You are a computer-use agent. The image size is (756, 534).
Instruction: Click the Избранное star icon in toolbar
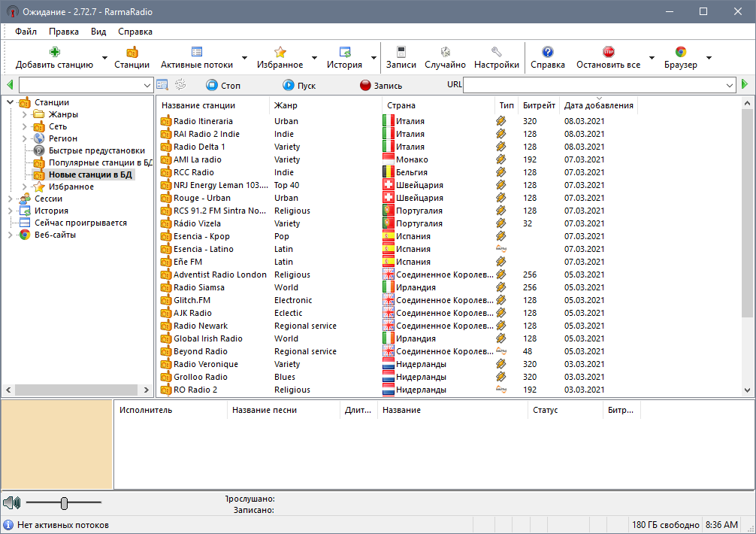tap(280, 52)
